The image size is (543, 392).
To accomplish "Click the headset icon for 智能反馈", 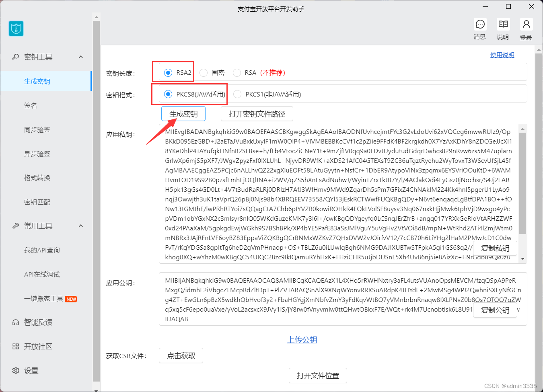I will pyautogui.click(x=16, y=322).
